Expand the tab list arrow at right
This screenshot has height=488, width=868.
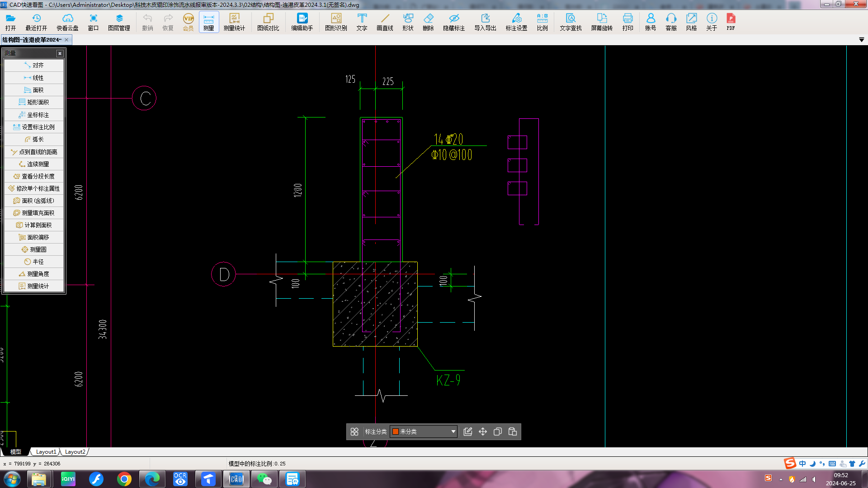coord(861,40)
